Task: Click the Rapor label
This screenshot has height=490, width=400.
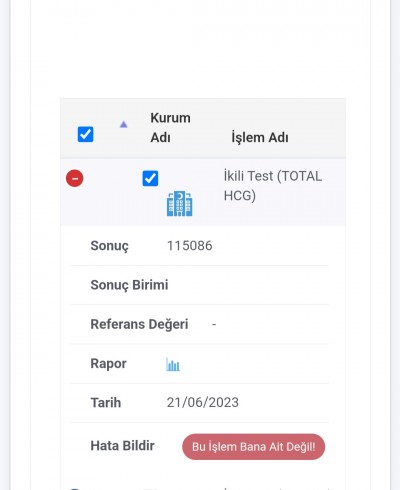Action: click(108, 364)
